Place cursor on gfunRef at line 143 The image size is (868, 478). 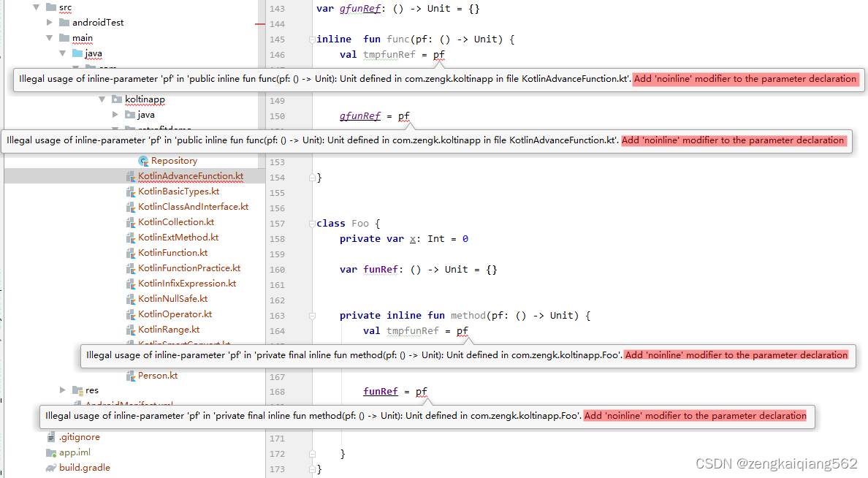coord(360,9)
